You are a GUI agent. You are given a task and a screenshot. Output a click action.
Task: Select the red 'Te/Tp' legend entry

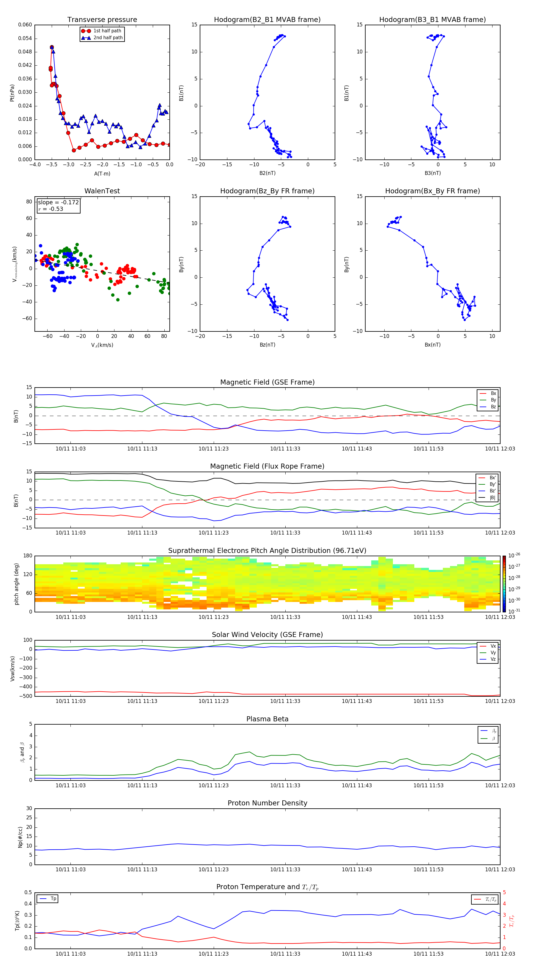pyautogui.click(x=485, y=899)
